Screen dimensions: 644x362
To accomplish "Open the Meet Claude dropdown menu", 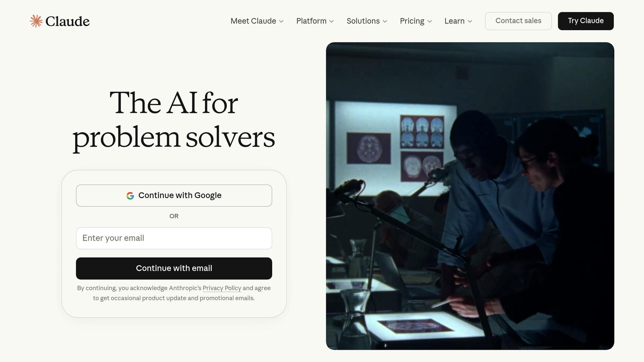I will (x=257, y=21).
